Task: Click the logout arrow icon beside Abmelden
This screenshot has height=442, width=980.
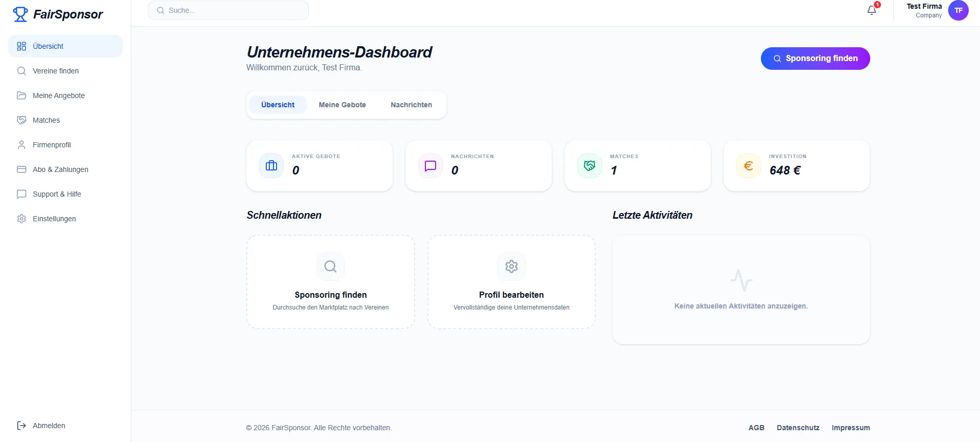Action: 22,426
